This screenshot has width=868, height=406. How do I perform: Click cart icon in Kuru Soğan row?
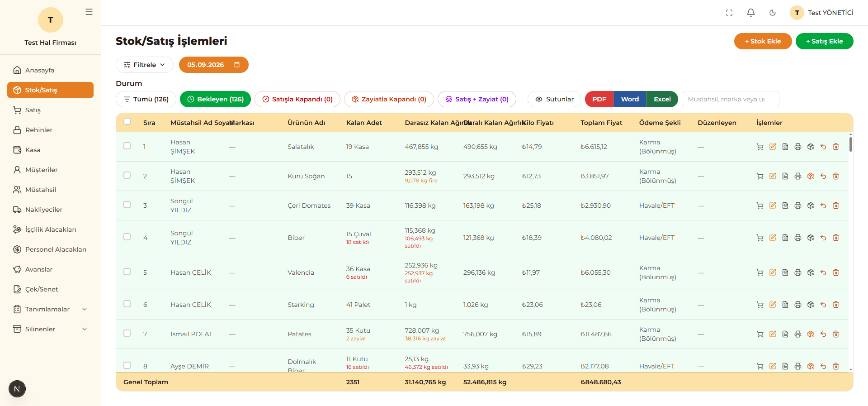760,176
